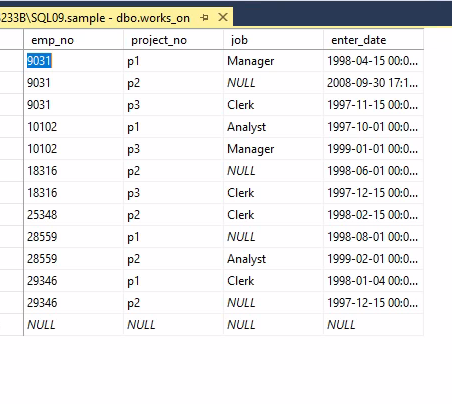Click the project_no column header
This screenshot has height=404, width=452.
point(173,40)
